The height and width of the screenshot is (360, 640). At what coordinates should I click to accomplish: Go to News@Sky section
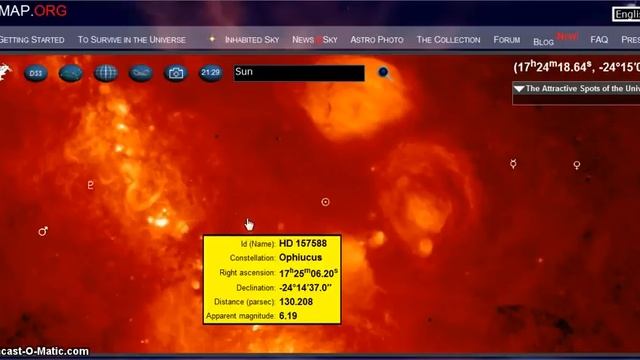point(315,40)
